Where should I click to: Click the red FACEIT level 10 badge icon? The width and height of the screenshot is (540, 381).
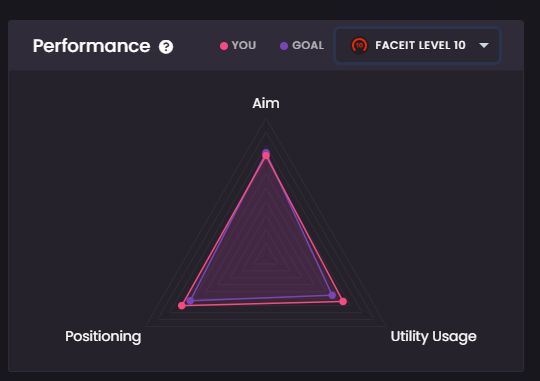359,45
